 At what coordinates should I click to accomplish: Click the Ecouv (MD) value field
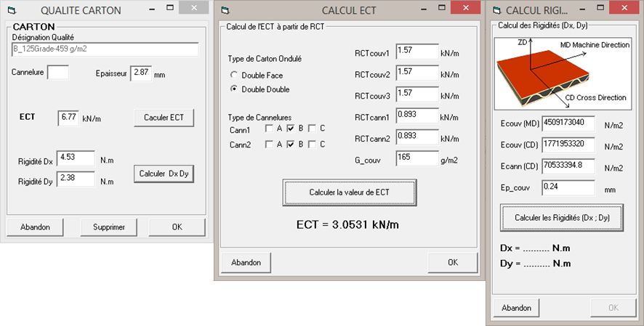click(568, 123)
